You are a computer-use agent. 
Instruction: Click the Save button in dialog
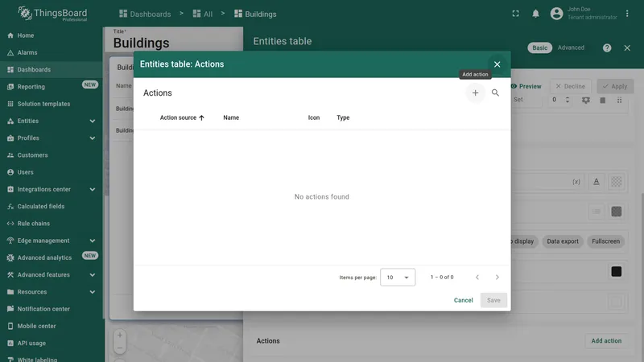pyautogui.click(x=493, y=300)
